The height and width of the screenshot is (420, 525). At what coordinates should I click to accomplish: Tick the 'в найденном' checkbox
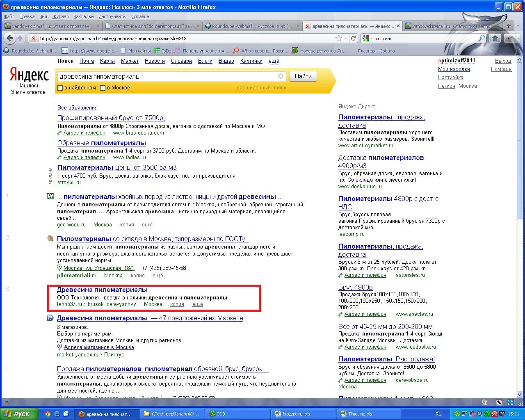coord(60,88)
